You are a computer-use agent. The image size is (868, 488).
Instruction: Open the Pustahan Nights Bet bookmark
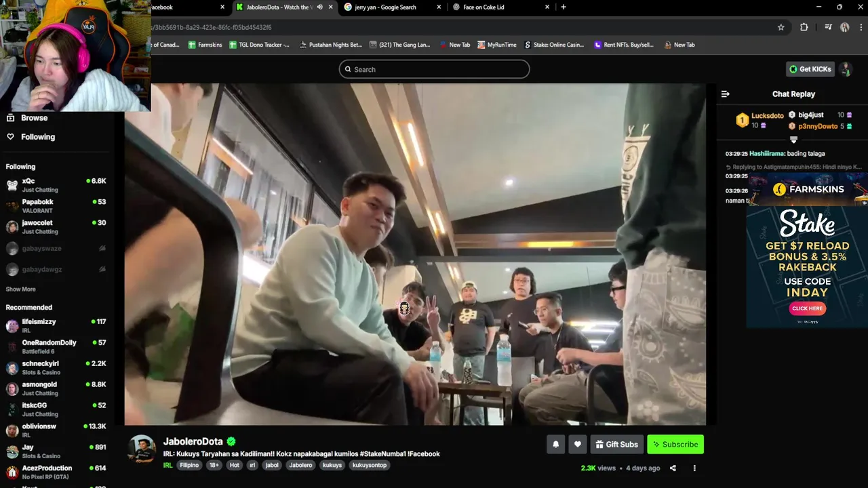click(x=330, y=45)
